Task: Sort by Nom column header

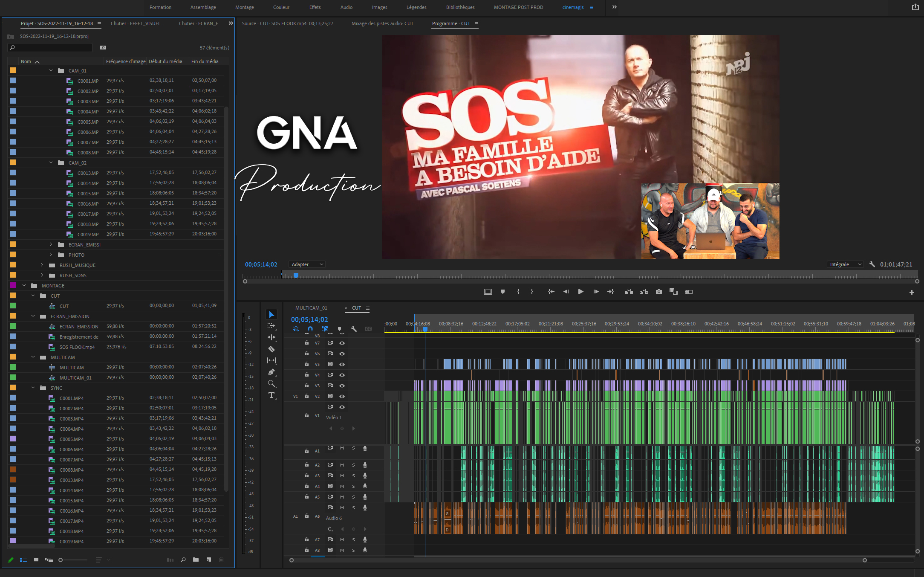Action: point(26,61)
